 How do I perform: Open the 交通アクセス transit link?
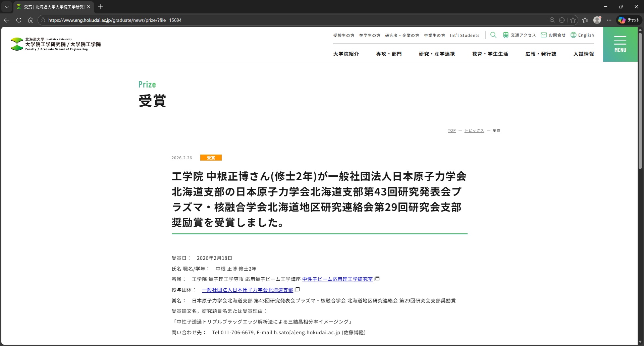(x=519, y=35)
